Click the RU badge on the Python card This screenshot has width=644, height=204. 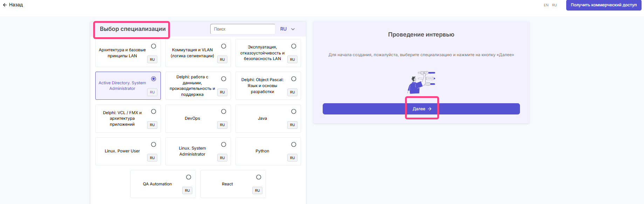tap(292, 158)
